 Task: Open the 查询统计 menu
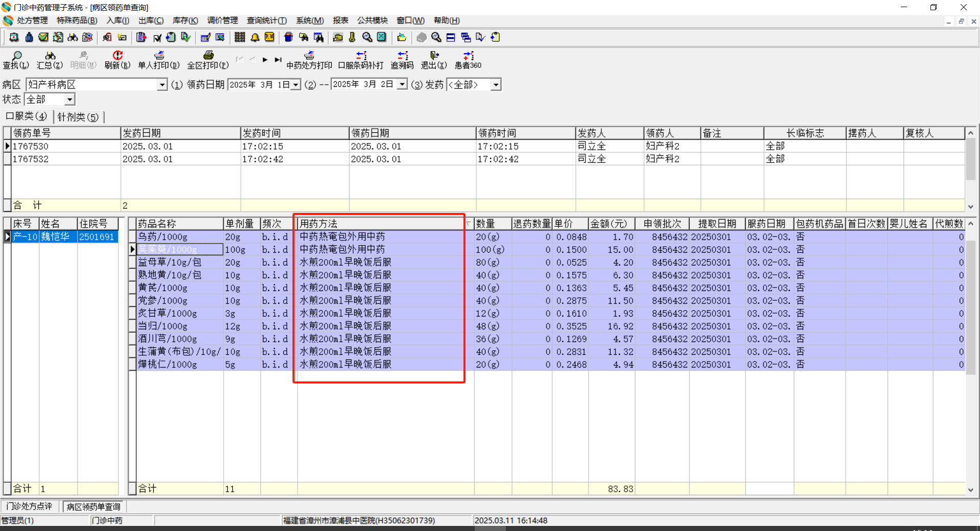(x=266, y=20)
